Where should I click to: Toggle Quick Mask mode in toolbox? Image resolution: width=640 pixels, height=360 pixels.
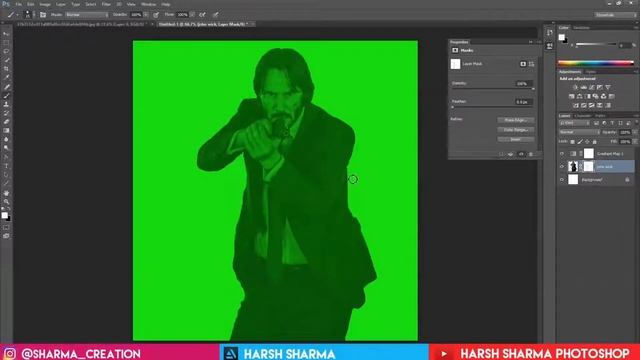click(x=6, y=227)
